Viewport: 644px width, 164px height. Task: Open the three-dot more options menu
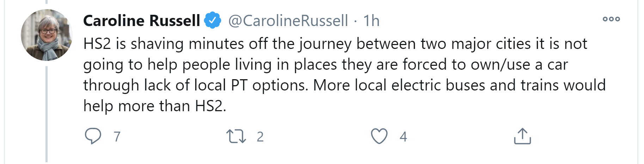tap(611, 19)
